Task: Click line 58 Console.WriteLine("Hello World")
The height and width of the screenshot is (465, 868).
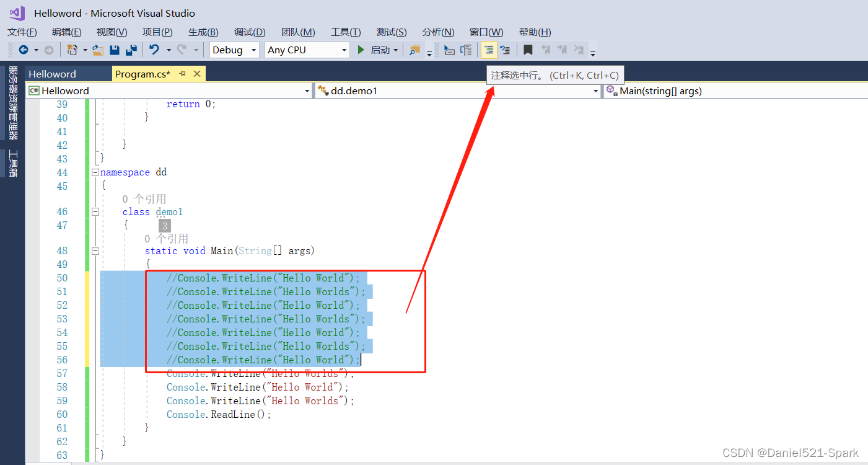Action: point(258,387)
